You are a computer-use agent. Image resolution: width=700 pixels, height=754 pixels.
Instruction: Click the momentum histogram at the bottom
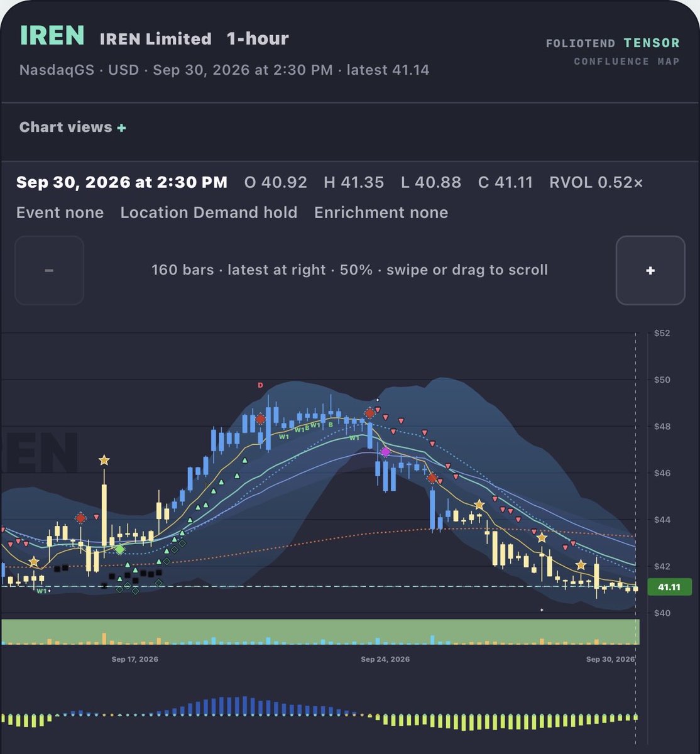pyautogui.click(x=320, y=713)
